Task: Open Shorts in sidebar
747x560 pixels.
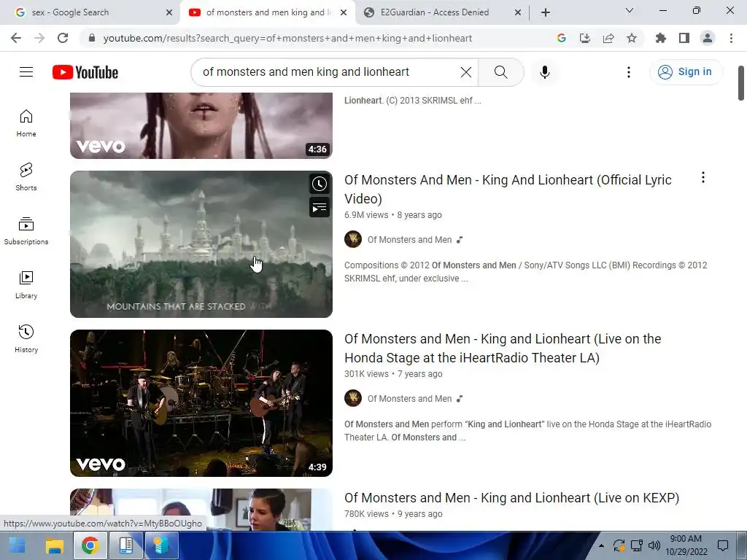Action: 26,177
